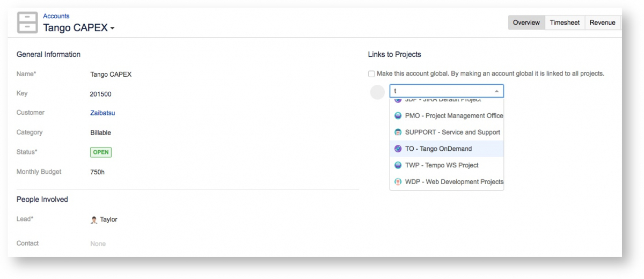
Task: Click the Tango OnDemand project icon
Action: coord(398,149)
